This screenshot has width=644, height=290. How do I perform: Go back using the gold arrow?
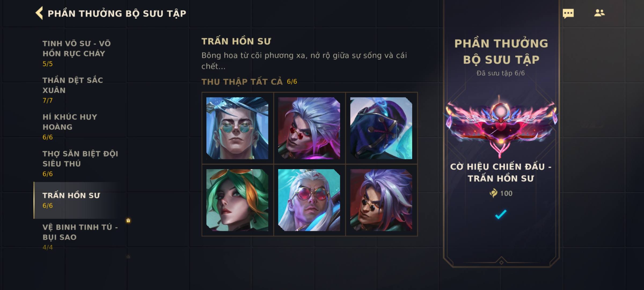(39, 13)
